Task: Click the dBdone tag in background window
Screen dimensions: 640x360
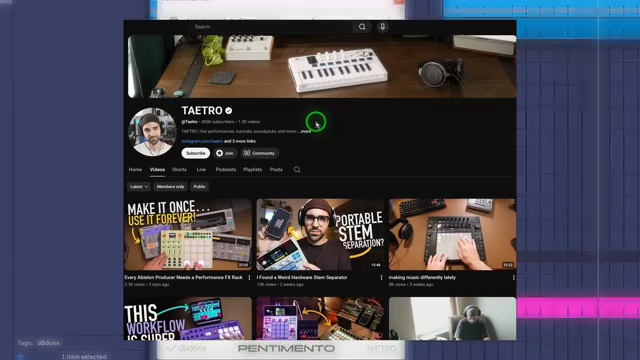Action: click(x=49, y=343)
